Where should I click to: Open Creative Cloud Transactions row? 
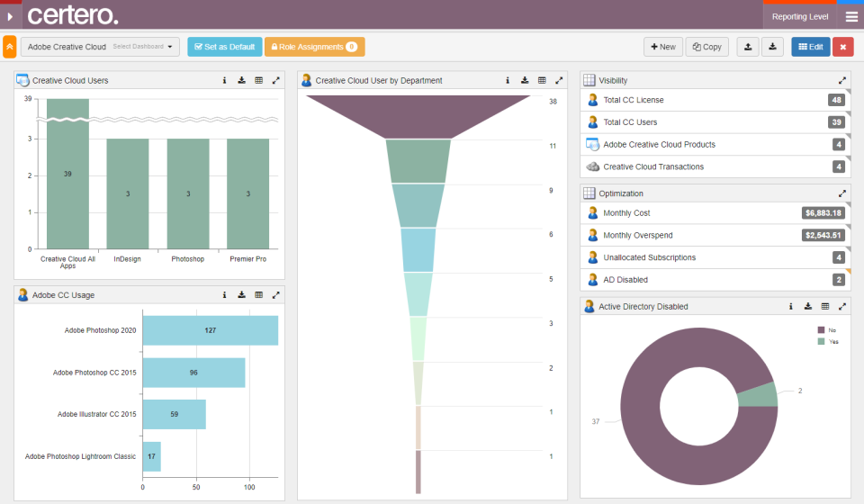(x=715, y=166)
